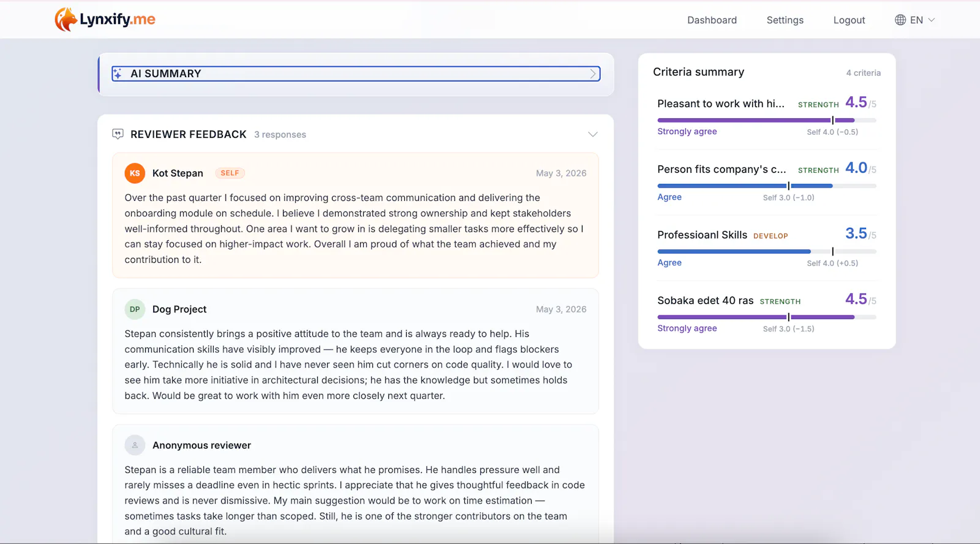Image resolution: width=980 pixels, height=544 pixels.
Task: Click the DP avatar for Dog Project
Action: (135, 309)
